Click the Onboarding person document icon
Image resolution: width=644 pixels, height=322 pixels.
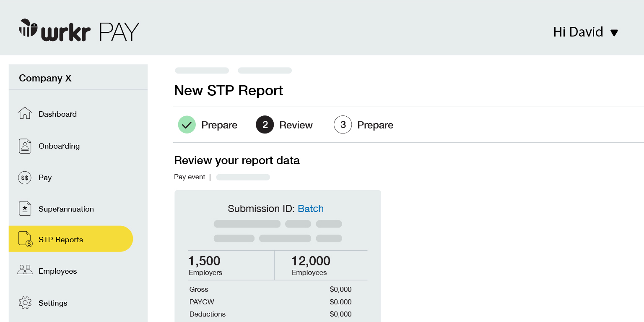25,146
